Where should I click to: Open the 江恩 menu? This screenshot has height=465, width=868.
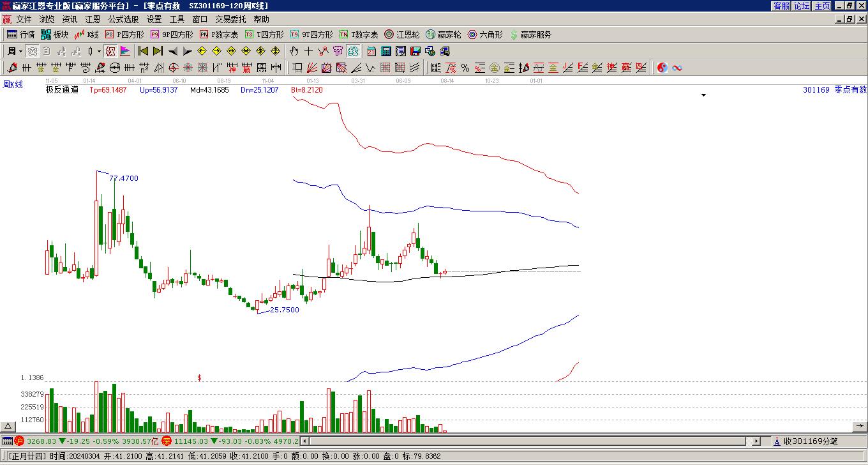(x=93, y=19)
